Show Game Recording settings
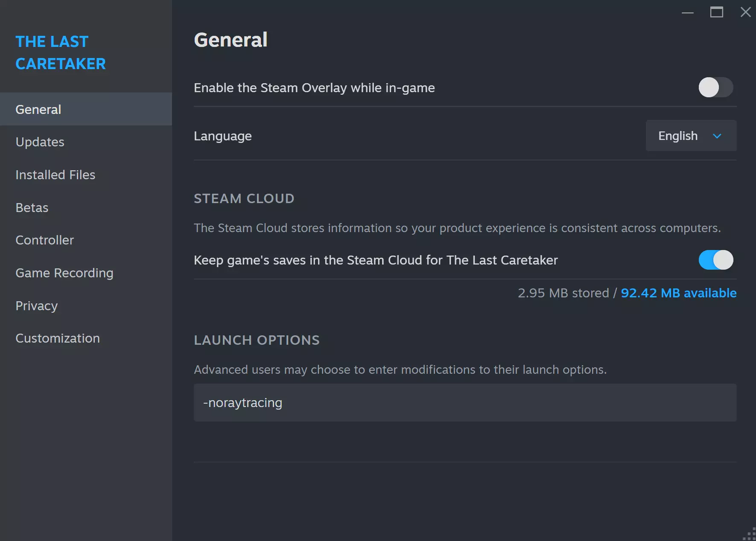Screen dimensions: 756x541 coord(64,273)
